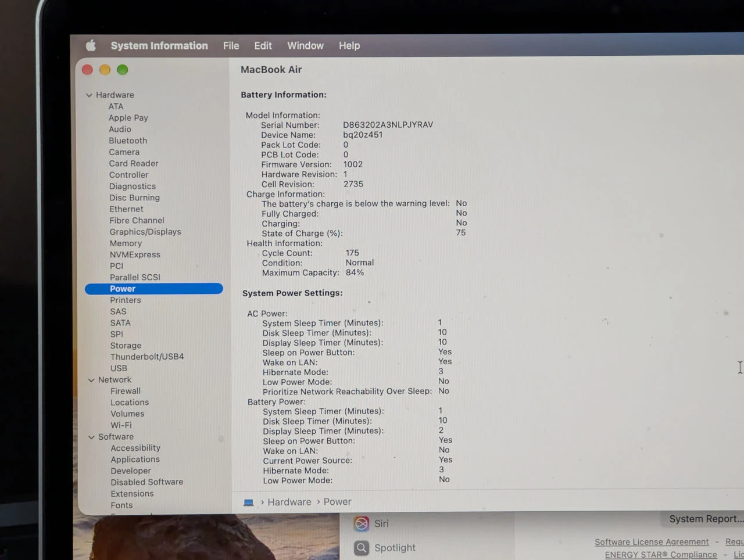Select Ethernet in the sidebar

(x=126, y=209)
